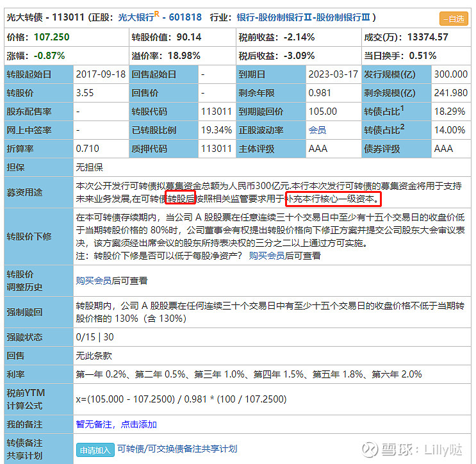
Task: Select the 利率 coupon schedule text
Action: click(249, 374)
